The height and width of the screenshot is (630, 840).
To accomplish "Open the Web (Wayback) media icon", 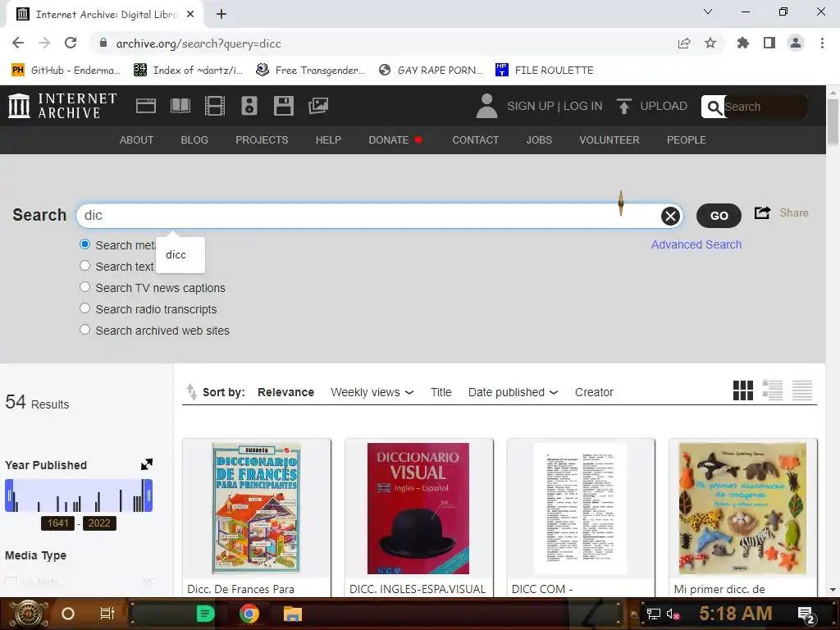I will coord(146,106).
